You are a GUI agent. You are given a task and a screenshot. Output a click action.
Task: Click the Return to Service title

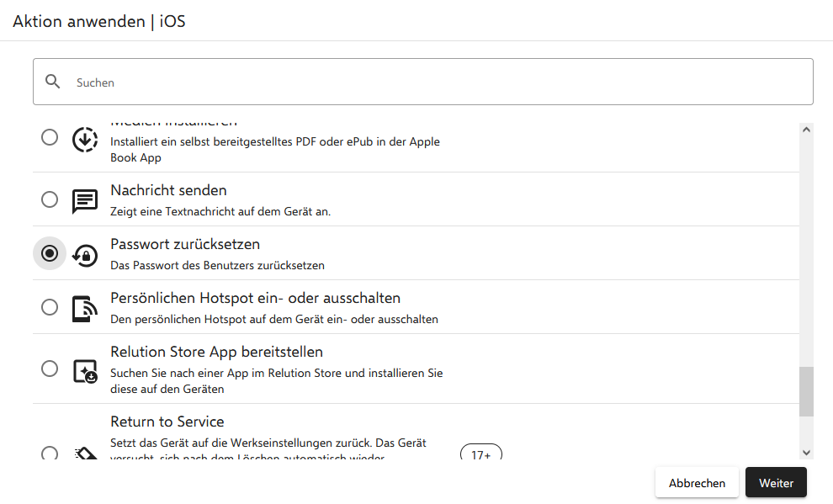point(167,422)
